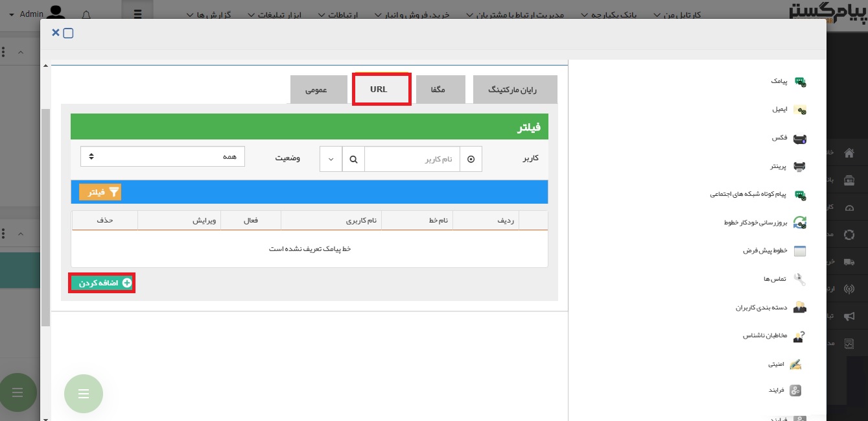Expand the وضعیت status dropdown showing همه
The width and height of the screenshot is (868, 421).
click(163, 156)
